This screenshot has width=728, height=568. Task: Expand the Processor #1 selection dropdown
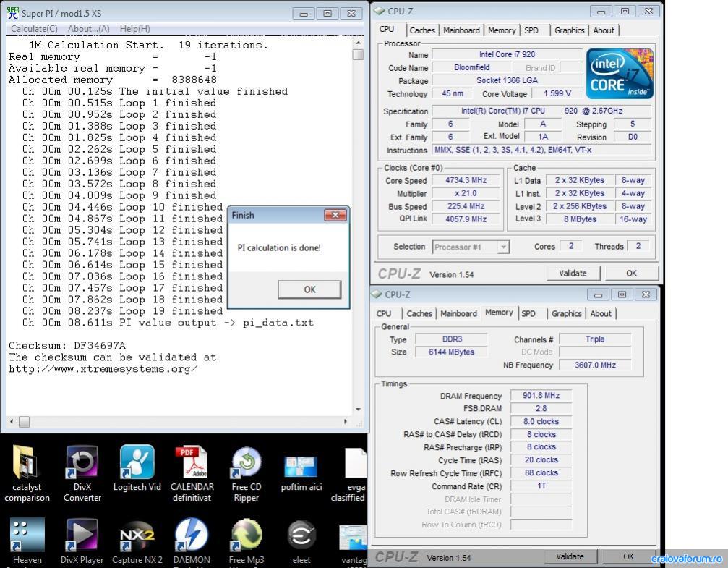(503, 247)
